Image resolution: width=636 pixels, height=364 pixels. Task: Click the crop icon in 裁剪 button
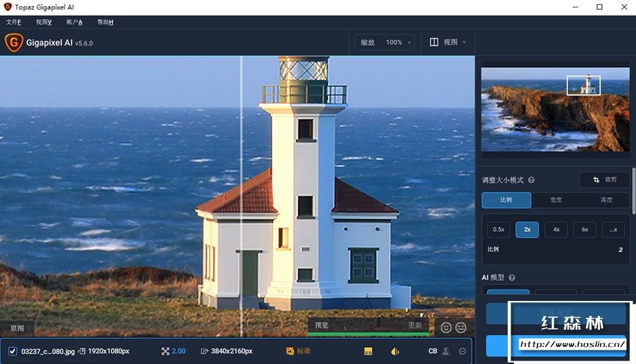point(596,180)
